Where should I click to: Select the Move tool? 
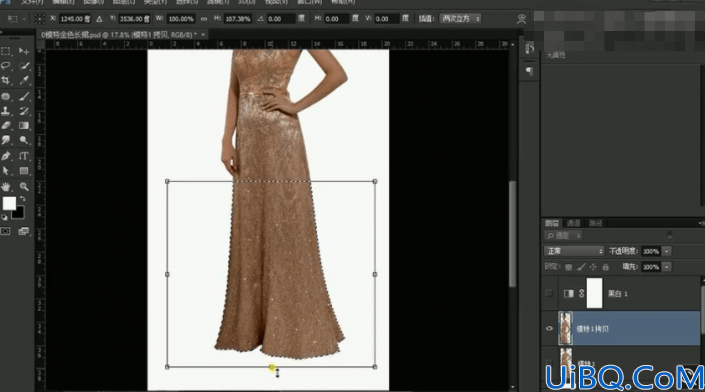(24, 51)
